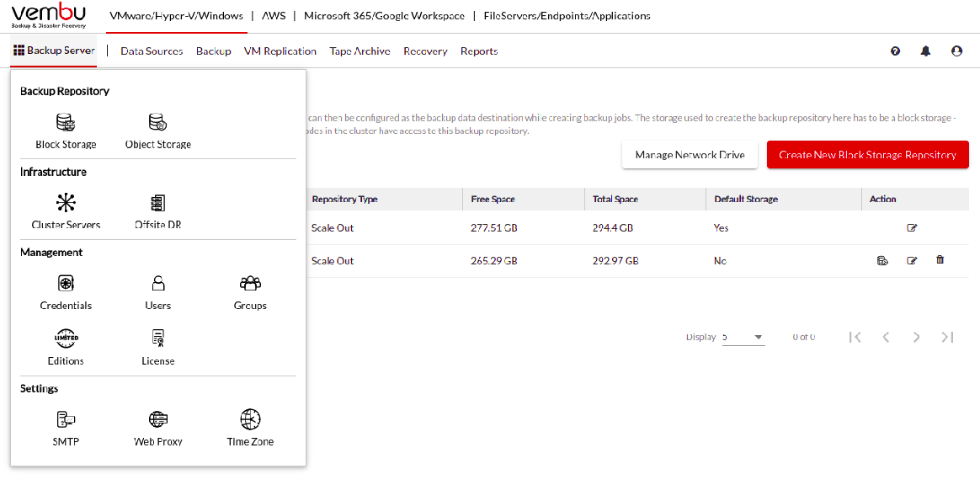Collapse the Backup Server menu
Viewport: 980px width, 485px height.
click(54, 51)
